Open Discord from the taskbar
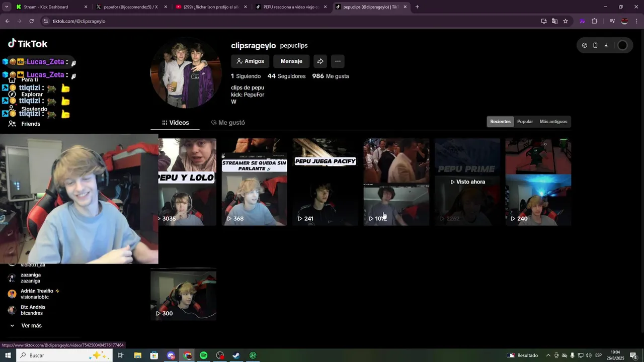 171,355
